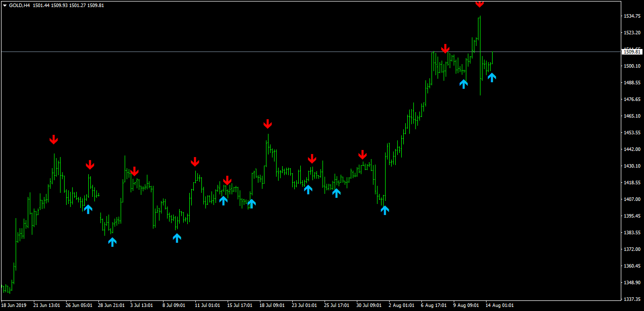Click the 18 Jun 2019 date label

(x=14, y=305)
